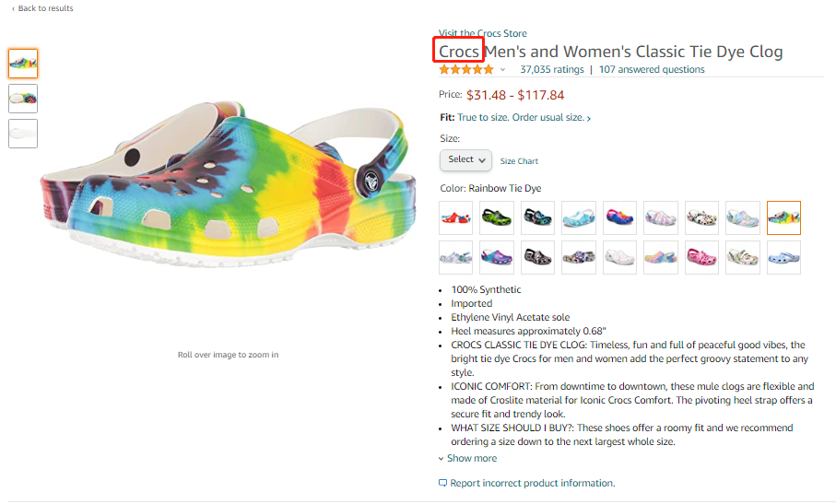The height and width of the screenshot is (504, 836).
Task: Click the five-star rating icon
Action: click(x=466, y=69)
